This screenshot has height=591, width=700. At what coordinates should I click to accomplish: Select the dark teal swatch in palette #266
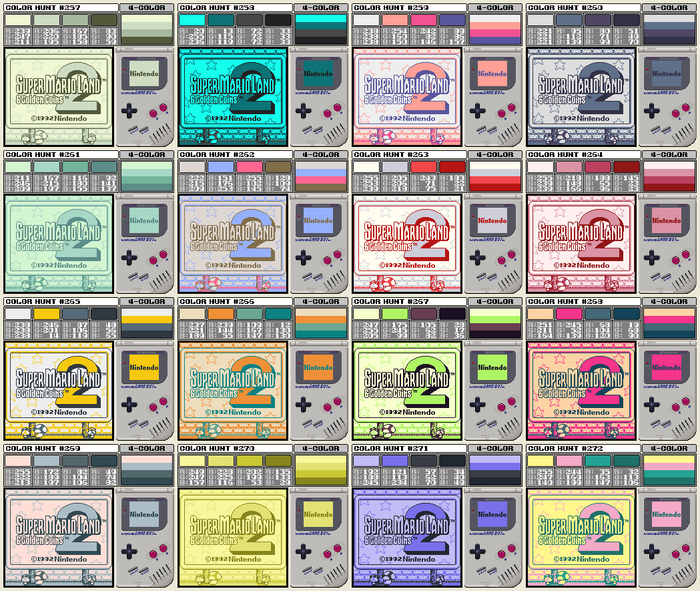278,314
